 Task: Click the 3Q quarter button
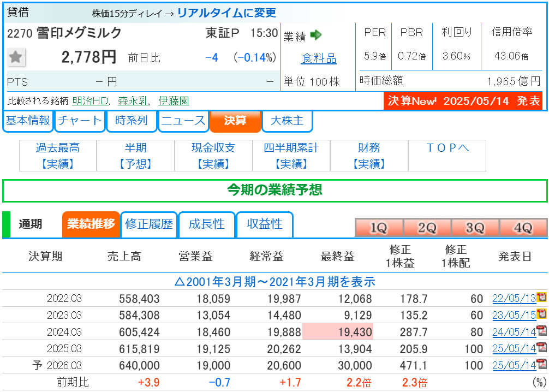(x=475, y=228)
